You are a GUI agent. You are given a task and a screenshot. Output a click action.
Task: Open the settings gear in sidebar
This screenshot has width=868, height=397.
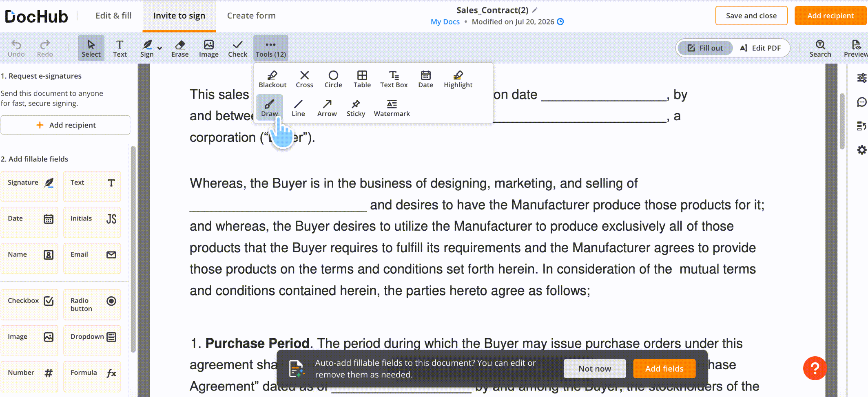point(862,150)
